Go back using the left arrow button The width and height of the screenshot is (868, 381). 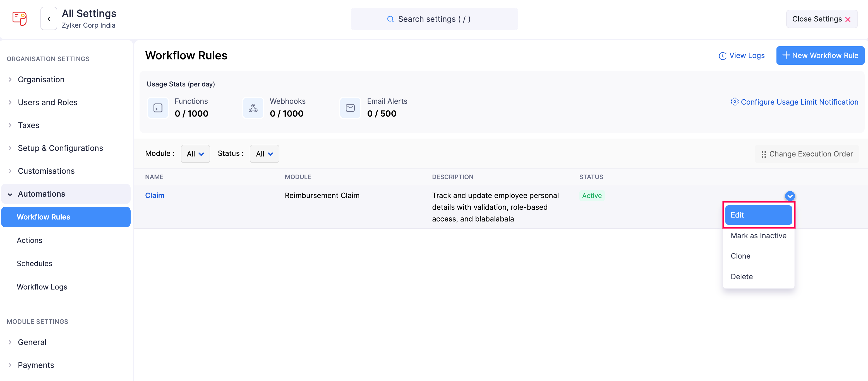coord(49,19)
